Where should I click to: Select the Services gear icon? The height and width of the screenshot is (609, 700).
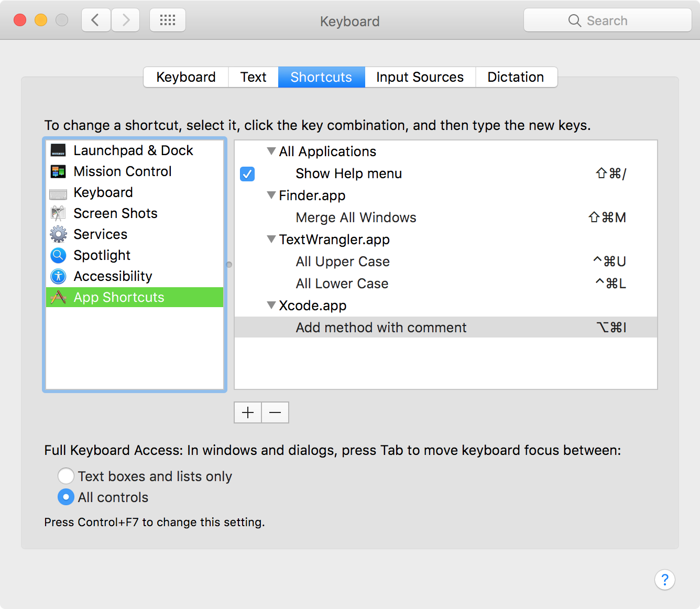(x=58, y=234)
